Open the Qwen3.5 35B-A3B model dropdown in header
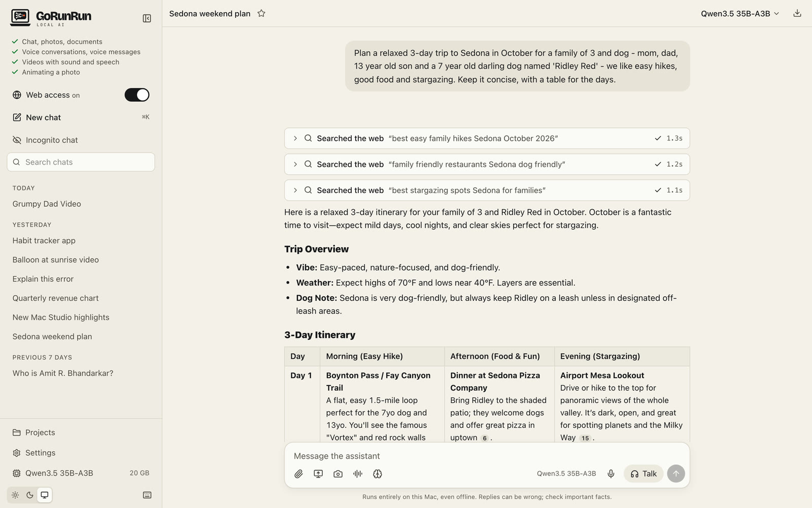The image size is (812, 508). [x=740, y=14]
